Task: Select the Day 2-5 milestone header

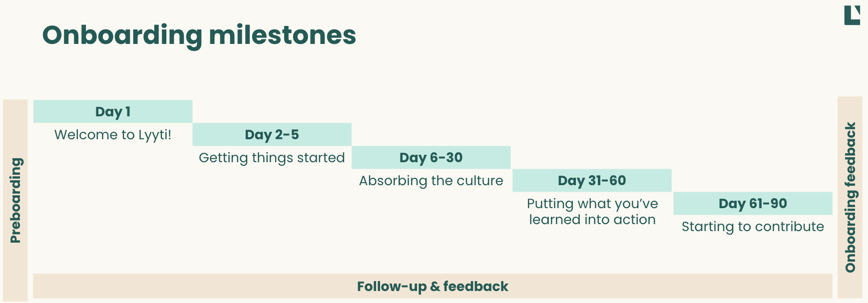Action: pyautogui.click(x=272, y=134)
